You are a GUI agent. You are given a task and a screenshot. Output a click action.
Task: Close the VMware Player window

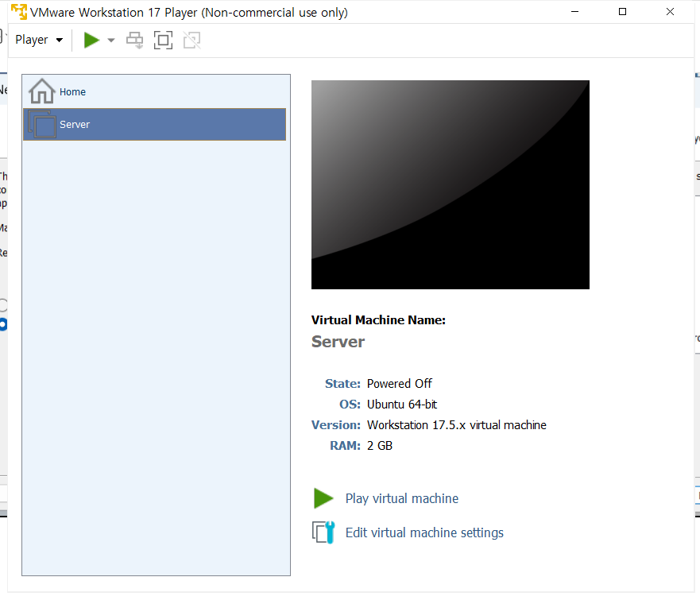coord(670,12)
